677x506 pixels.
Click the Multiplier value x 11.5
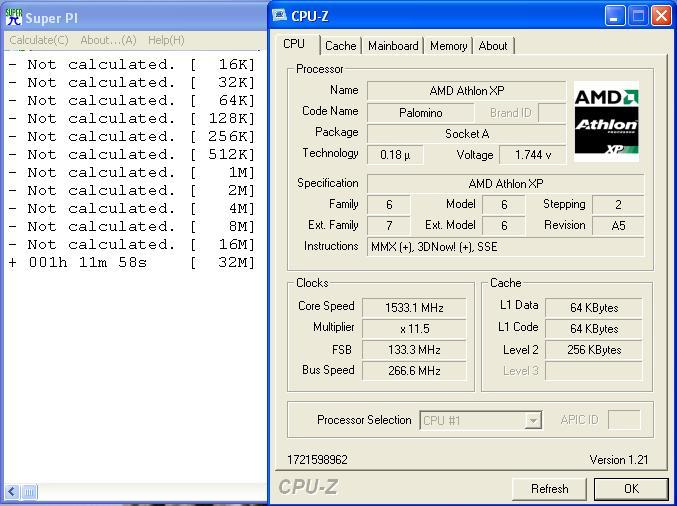[414, 329]
